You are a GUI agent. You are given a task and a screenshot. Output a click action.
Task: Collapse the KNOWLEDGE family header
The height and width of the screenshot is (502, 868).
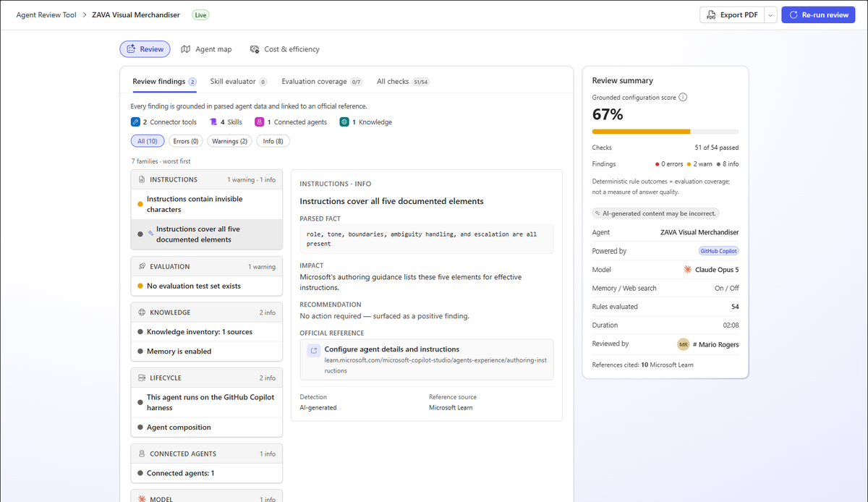coord(206,312)
